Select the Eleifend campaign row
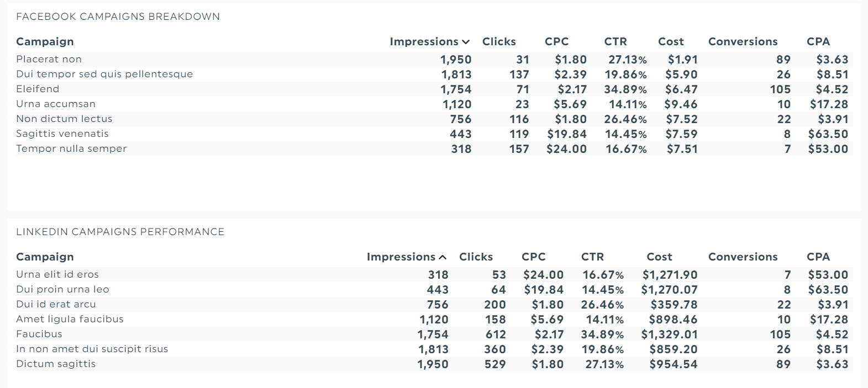868x388 pixels. (x=434, y=89)
